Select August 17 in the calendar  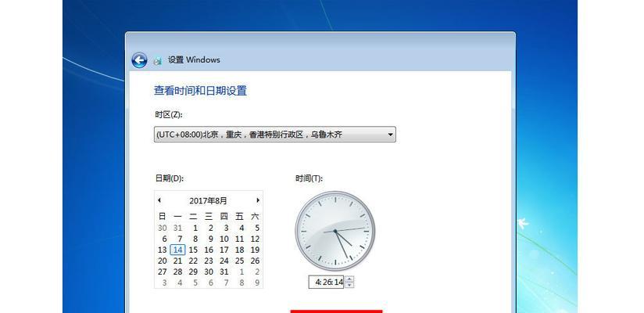[x=224, y=250]
